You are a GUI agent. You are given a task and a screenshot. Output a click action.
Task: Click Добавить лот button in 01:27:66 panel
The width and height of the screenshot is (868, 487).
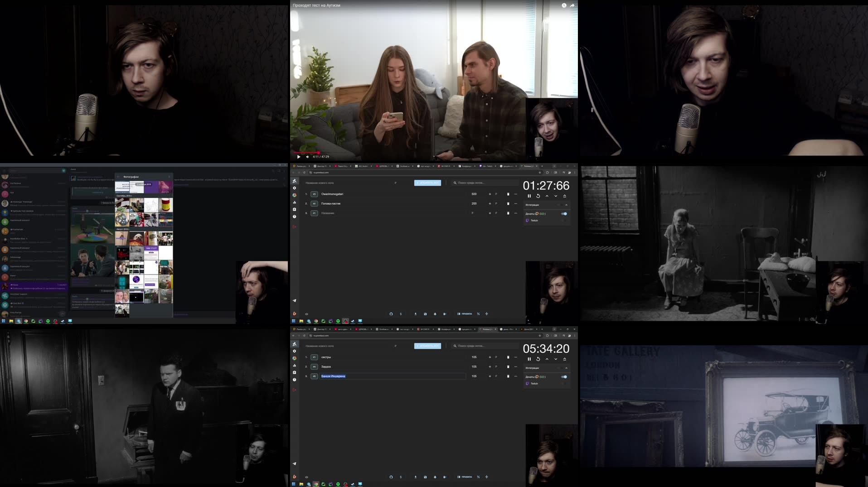click(427, 183)
